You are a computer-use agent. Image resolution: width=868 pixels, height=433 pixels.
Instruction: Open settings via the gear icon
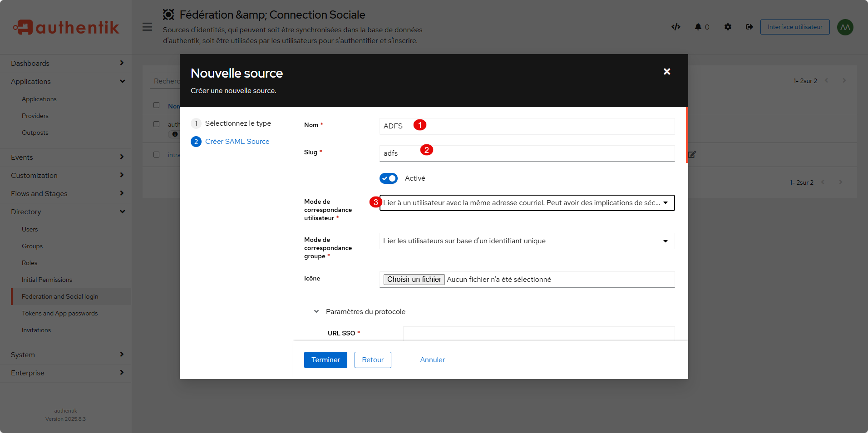coord(728,27)
